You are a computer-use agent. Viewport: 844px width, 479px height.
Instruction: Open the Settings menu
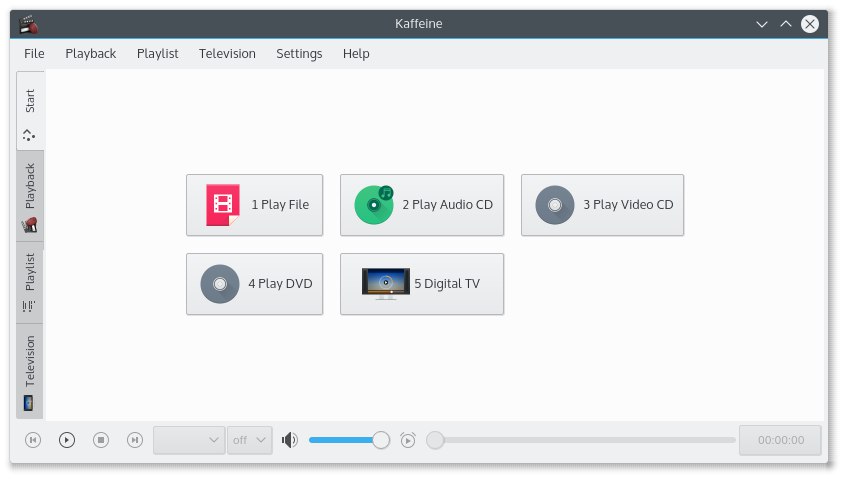tap(299, 54)
